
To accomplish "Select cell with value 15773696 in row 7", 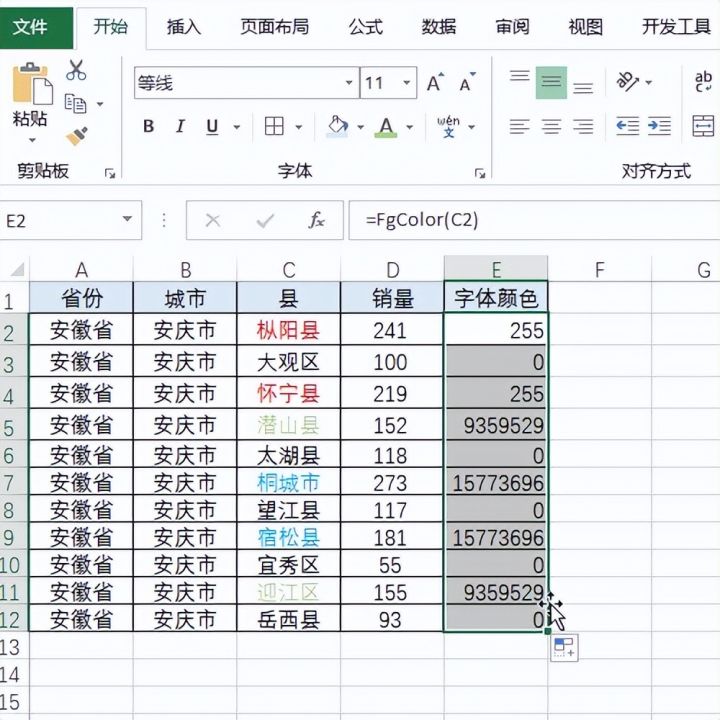I will pos(496,482).
